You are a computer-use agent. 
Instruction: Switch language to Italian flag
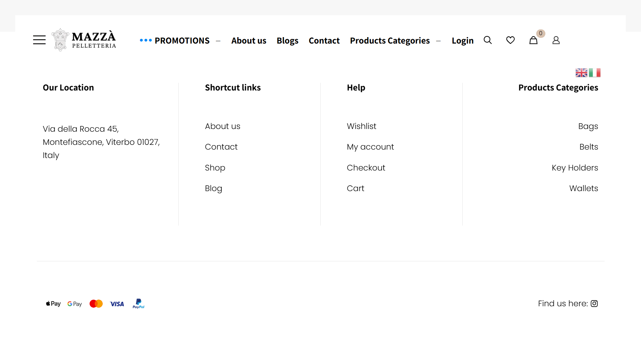pyautogui.click(x=595, y=73)
